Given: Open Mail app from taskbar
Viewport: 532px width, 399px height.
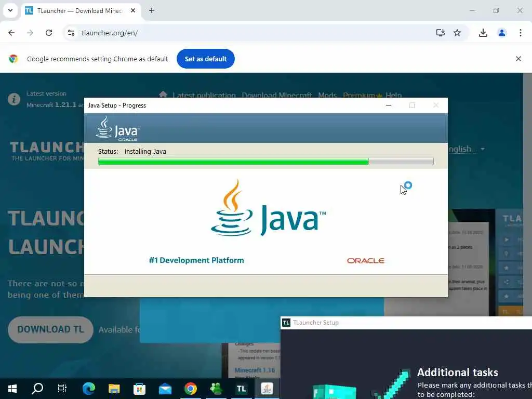Looking at the screenshot, I should 165,389.
